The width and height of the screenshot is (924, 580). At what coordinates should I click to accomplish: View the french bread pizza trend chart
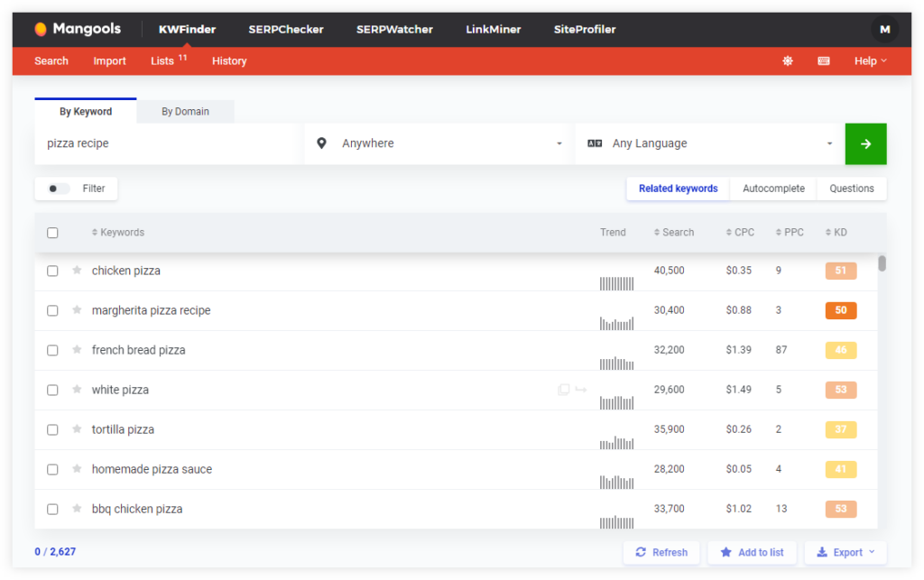click(616, 363)
